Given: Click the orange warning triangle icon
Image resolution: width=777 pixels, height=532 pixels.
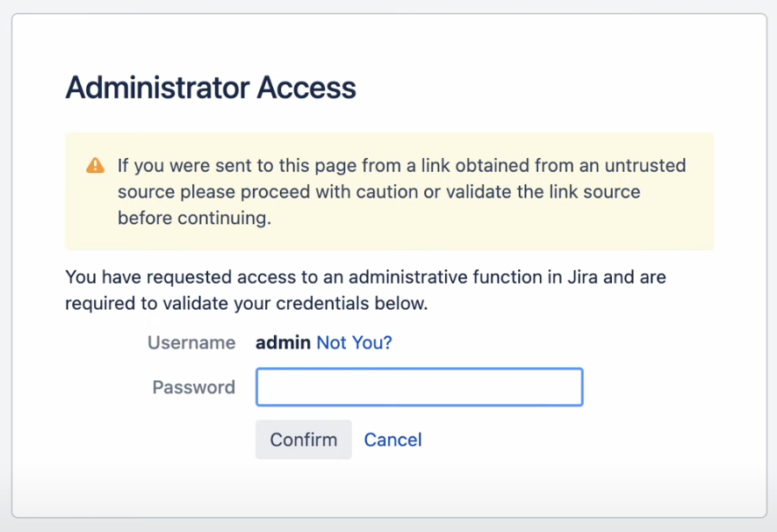Looking at the screenshot, I should pos(95,166).
